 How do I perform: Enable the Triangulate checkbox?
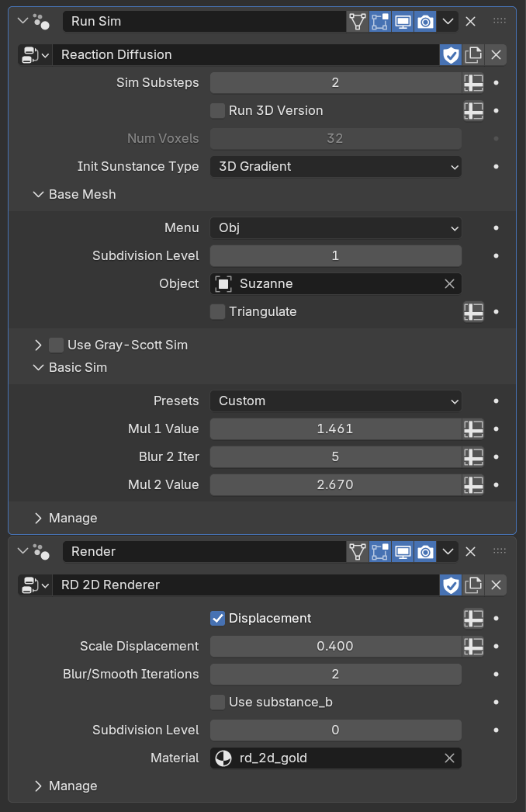pos(217,312)
